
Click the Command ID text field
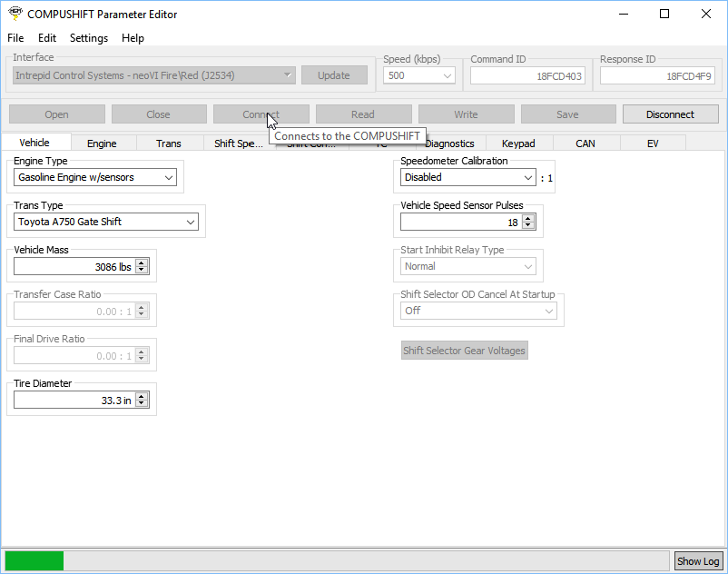click(527, 76)
